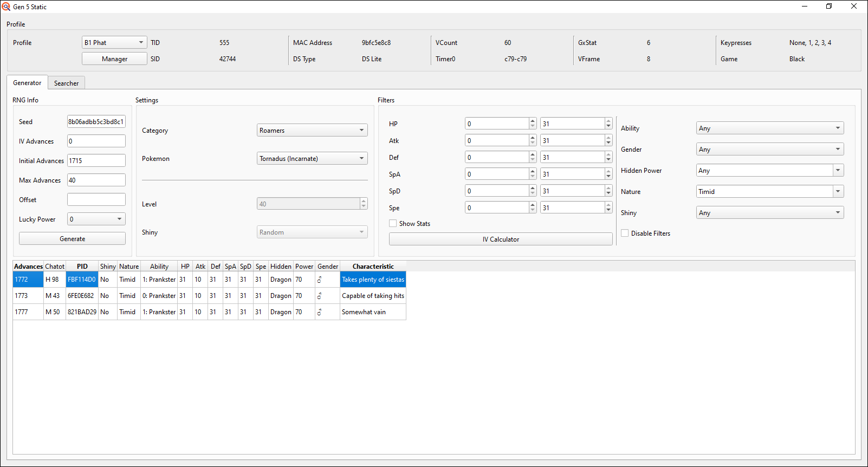Click the empty Offset field
Image resolution: width=868 pixels, height=467 pixels.
(96, 199)
